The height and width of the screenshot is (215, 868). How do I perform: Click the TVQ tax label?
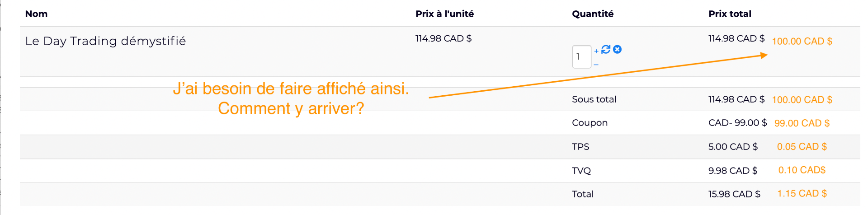point(581,171)
